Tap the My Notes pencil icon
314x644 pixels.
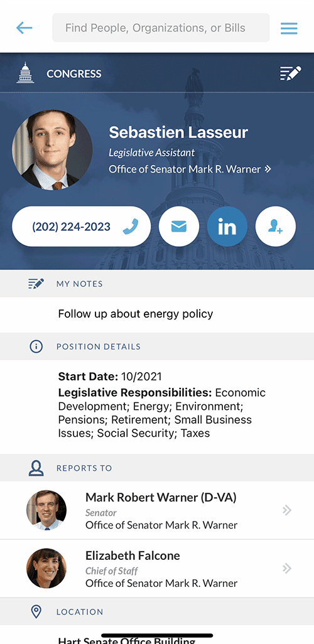point(36,283)
